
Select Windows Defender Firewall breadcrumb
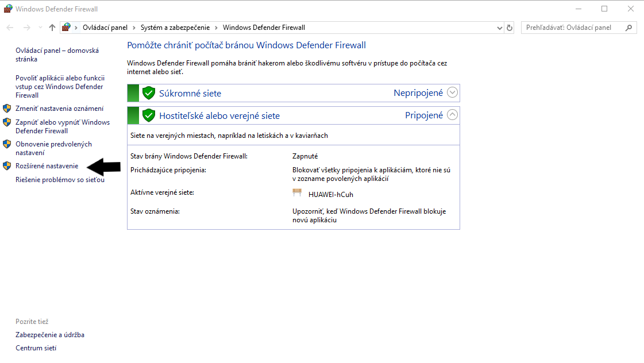264,28
